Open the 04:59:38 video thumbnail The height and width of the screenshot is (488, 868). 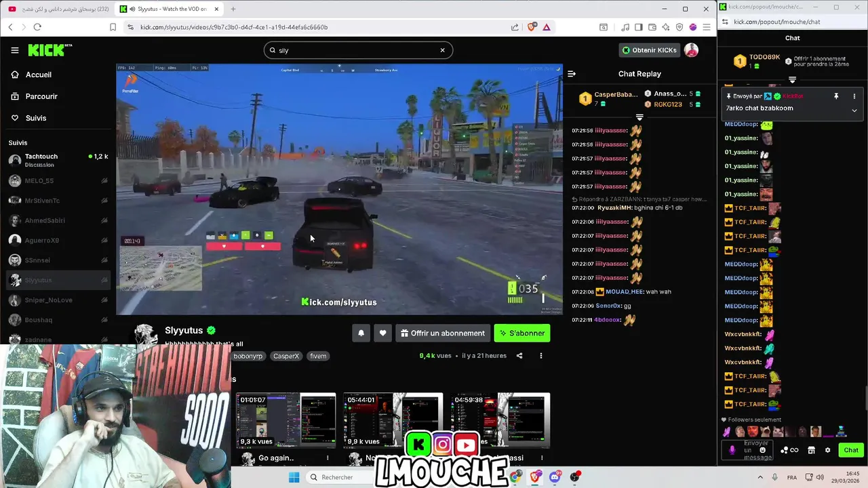[500, 421]
